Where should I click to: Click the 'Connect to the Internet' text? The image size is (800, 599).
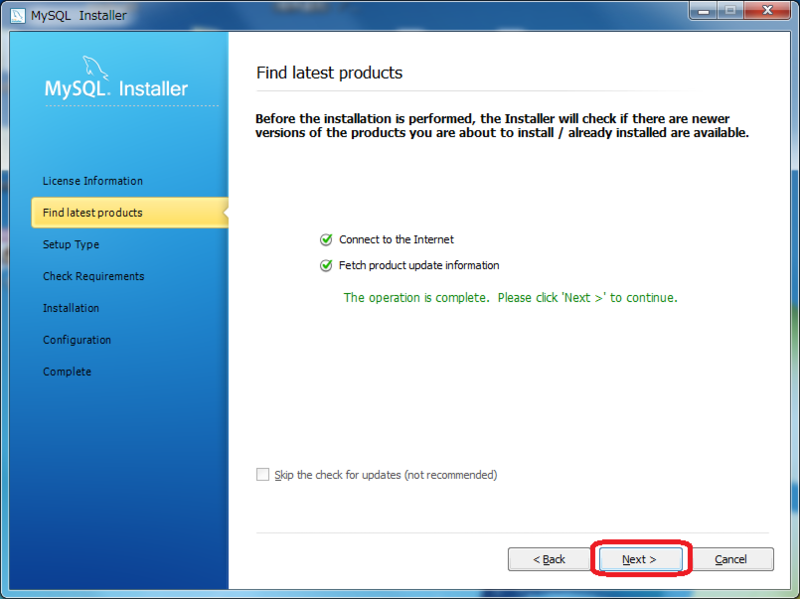tap(396, 239)
